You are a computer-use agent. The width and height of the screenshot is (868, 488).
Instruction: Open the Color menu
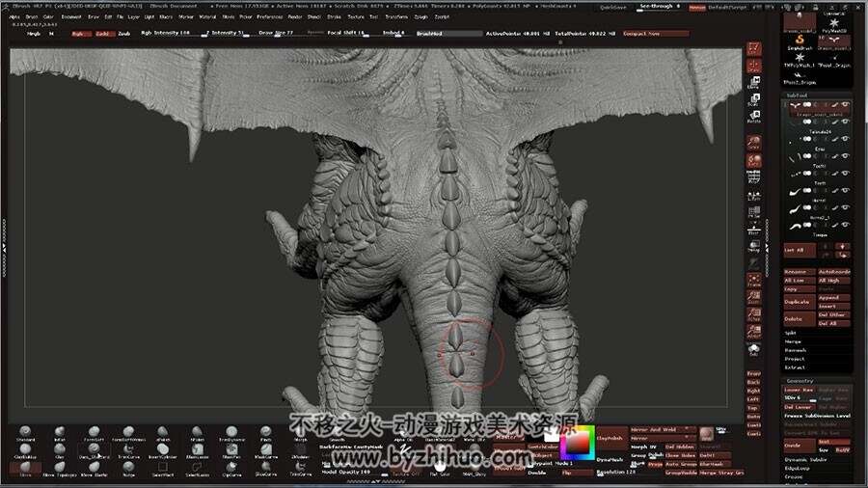[x=49, y=17]
